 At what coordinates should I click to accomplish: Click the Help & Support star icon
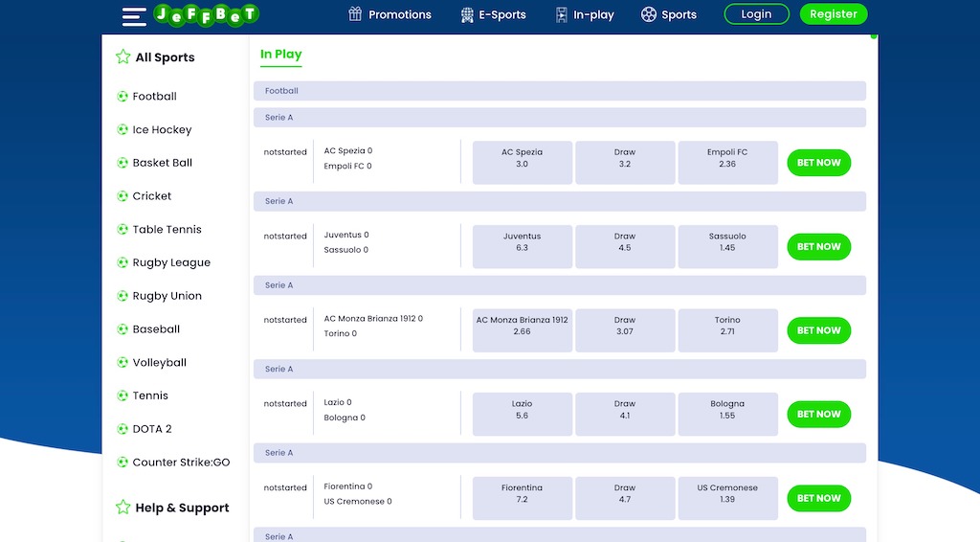(x=123, y=507)
